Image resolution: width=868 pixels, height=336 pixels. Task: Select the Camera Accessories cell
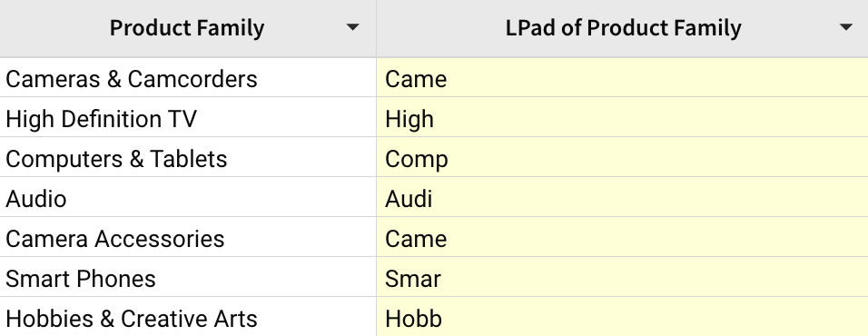188,237
